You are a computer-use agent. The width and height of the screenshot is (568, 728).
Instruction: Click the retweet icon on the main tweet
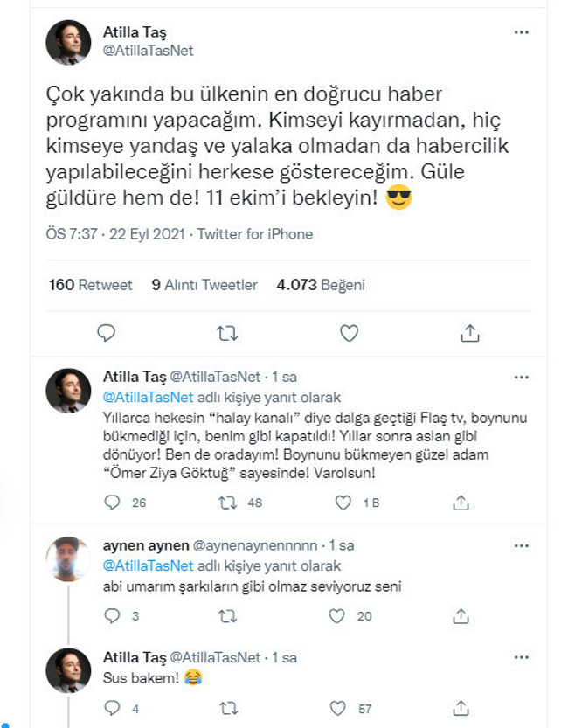227,333
